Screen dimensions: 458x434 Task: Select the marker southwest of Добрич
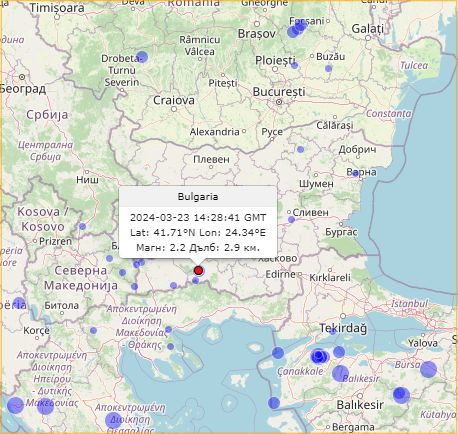click(x=300, y=149)
